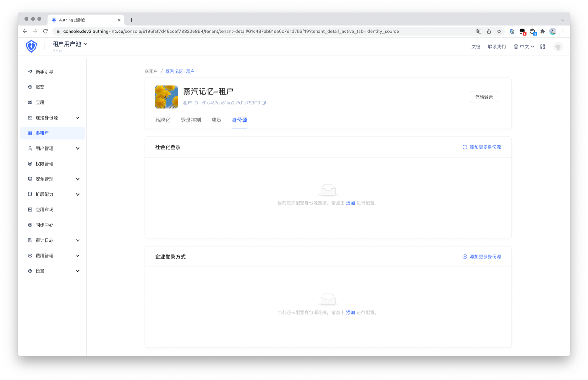Switch to the 登录控制 tab
Viewport: 588px width, 380px height.
click(x=190, y=120)
